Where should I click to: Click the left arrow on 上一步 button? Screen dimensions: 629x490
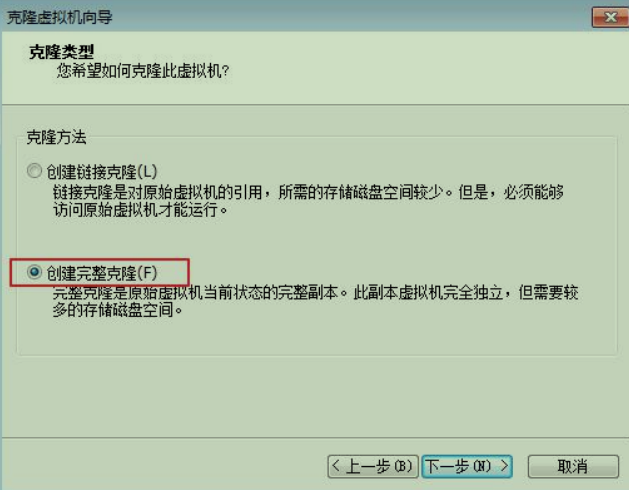tap(336, 466)
